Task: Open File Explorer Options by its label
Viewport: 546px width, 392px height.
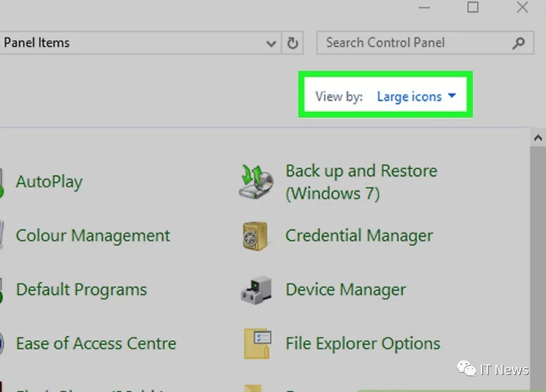Action: pos(363,343)
